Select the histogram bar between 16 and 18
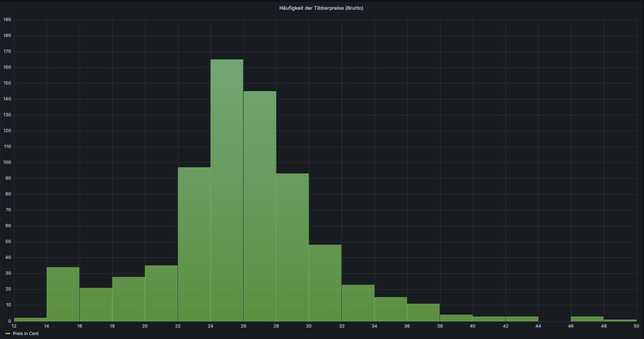Viewport: 644px width, 339px height. coord(96,304)
